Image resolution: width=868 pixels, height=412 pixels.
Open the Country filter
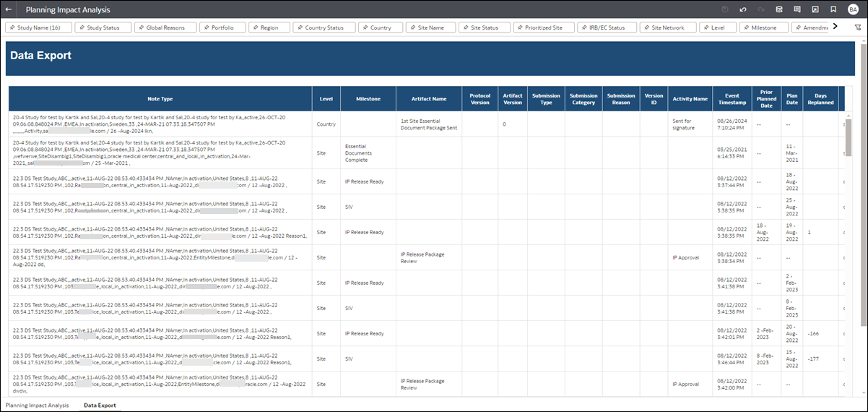point(381,27)
